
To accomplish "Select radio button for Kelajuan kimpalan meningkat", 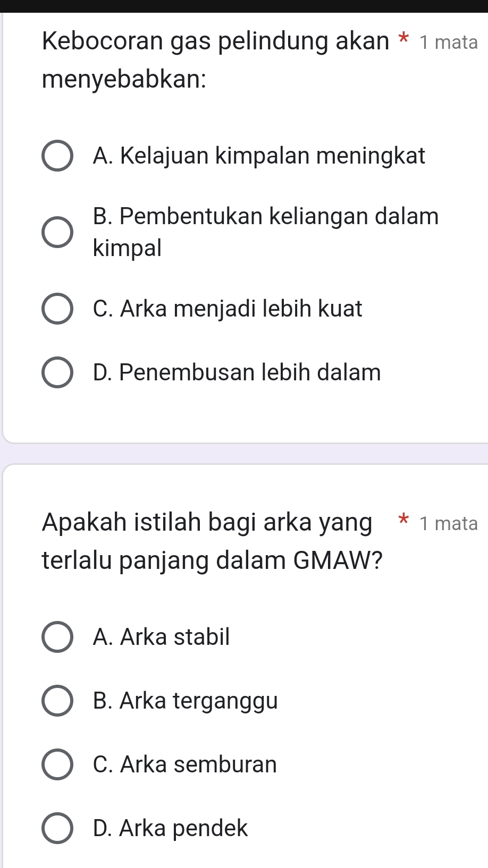I will click(57, 156).
